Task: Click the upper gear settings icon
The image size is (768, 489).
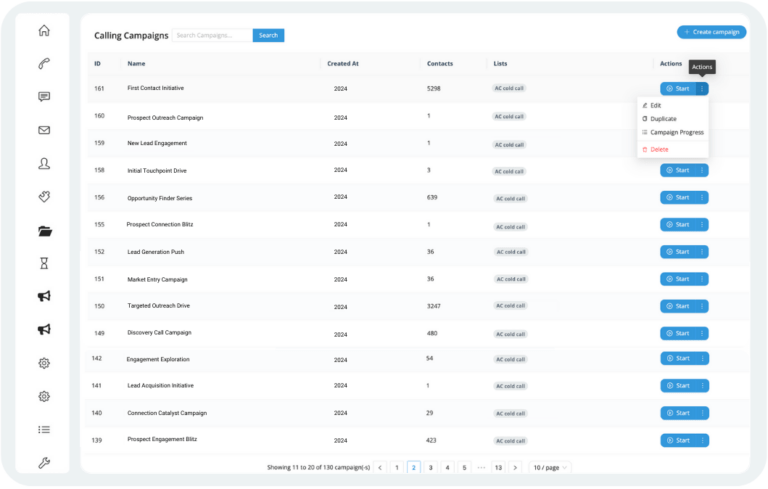Action: coord(44,363)
